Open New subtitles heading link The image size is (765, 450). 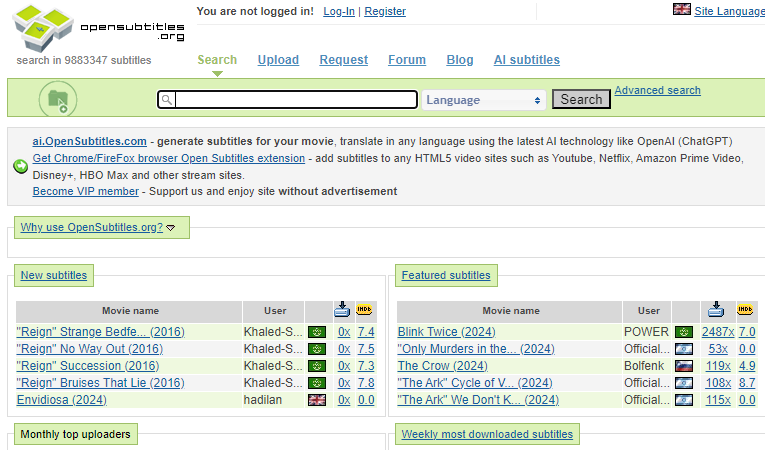tap(54, 275)
